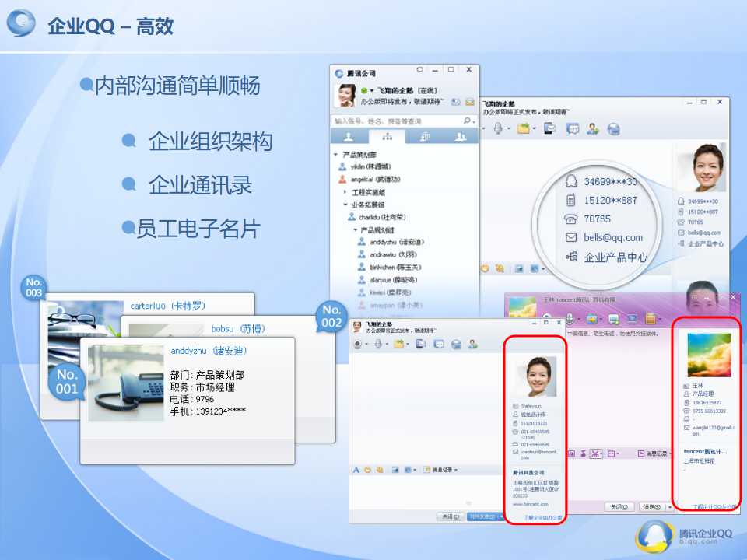Click the globe icon in top chat toolbar
The image size is (747, 560).
coord(613,128)
